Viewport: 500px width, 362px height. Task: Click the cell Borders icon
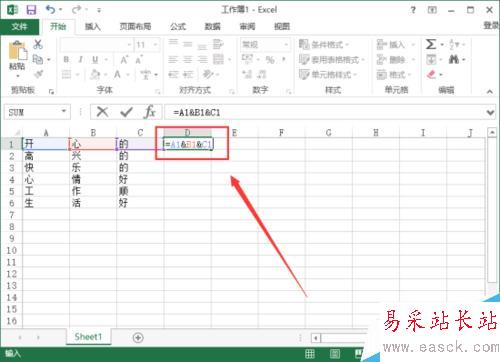coord(66,74)
